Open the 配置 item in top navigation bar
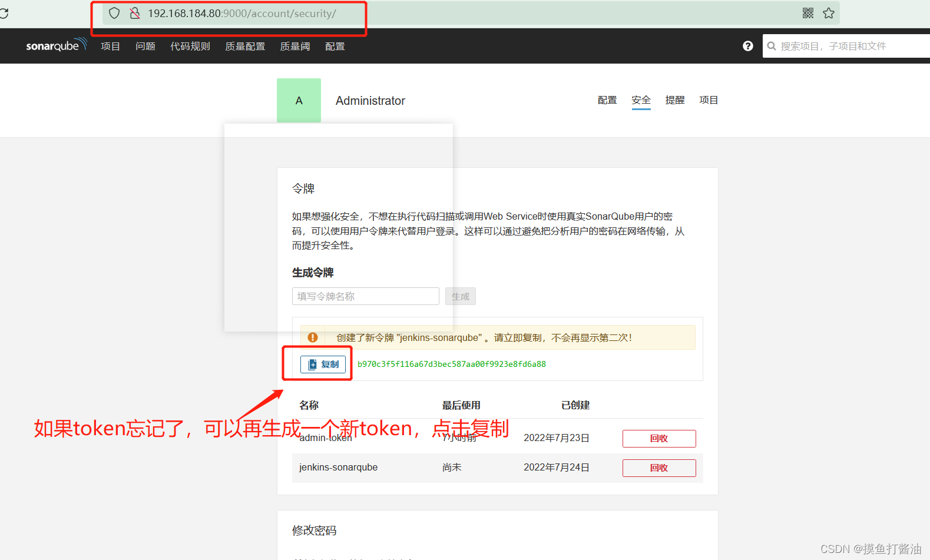 [335, 46]
